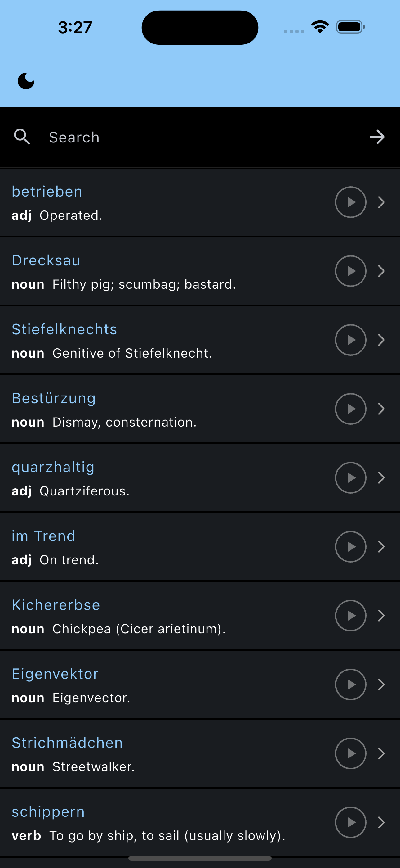Viewport: 400px width, 868px height.
Task: Play pronunciation of Eigenvektor
Action: 350,684
